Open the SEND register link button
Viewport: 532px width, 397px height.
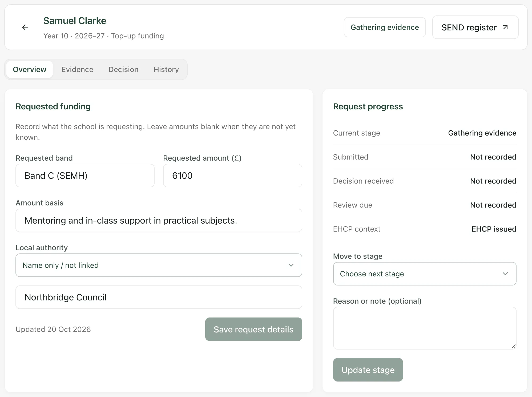[475, 27]
